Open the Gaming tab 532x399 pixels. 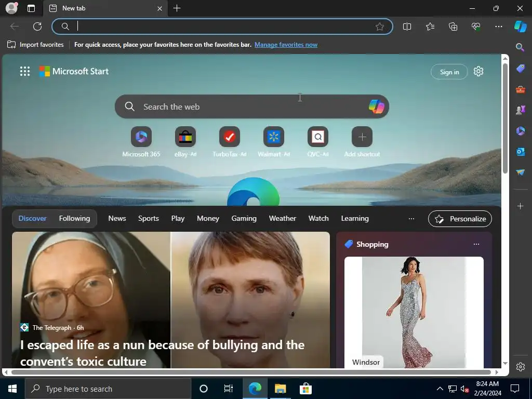pyautogui.click(x=244, y=219)
